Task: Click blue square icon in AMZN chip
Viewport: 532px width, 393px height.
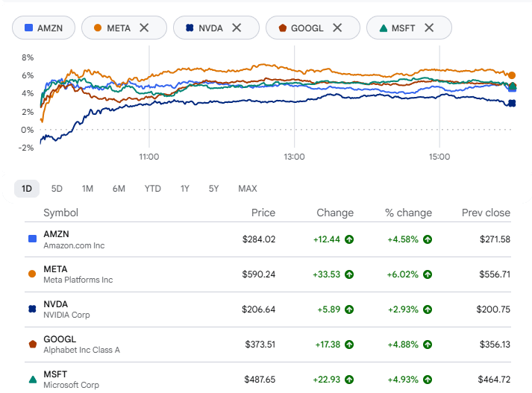Action: click(x=29, y=28)
